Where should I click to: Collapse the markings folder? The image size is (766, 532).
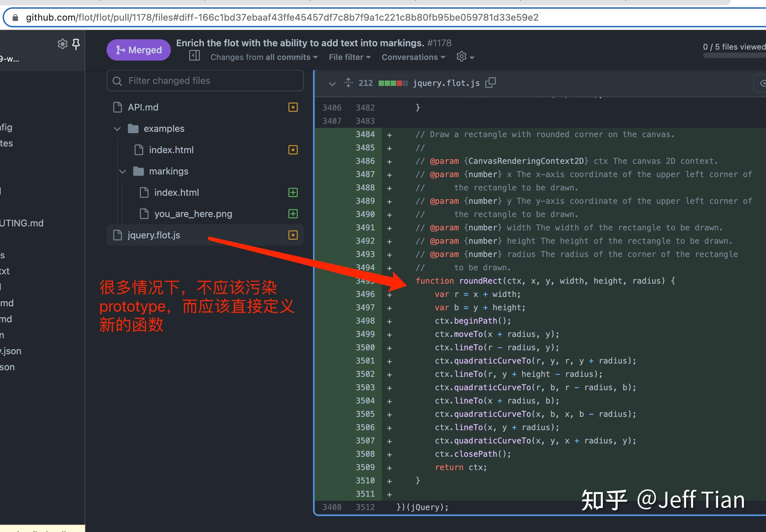pos(122,171)
